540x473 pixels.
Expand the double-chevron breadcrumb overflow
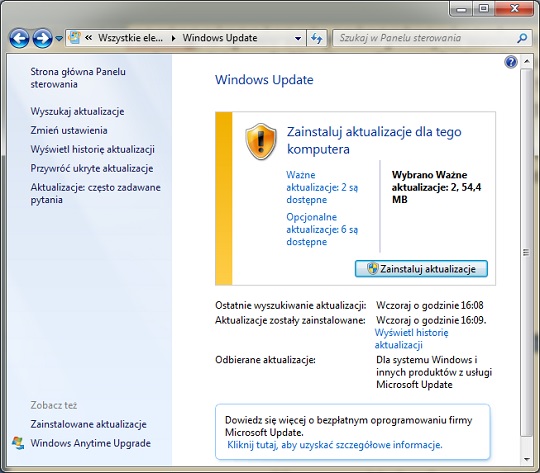click(89, 38)
